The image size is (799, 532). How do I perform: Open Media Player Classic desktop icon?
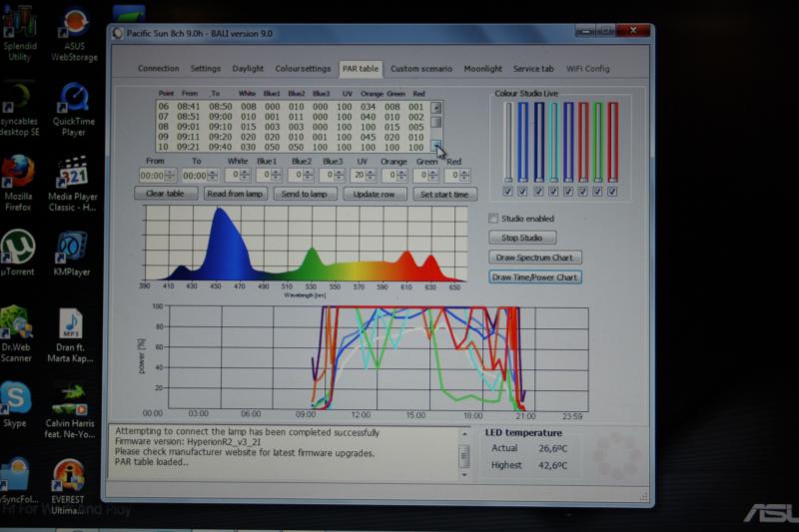tap(72, 171)
